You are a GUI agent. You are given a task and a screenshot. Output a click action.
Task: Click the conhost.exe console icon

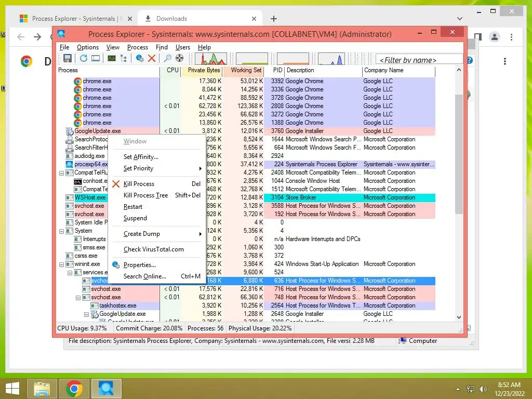click(x=78, y=181)
